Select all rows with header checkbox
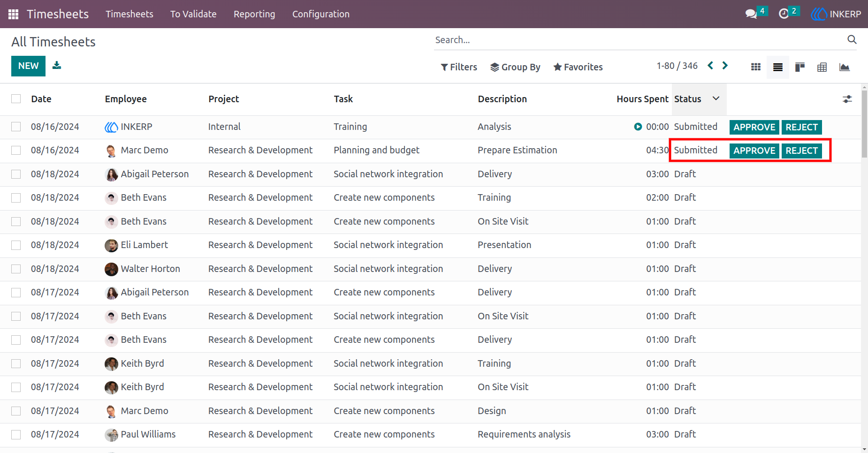 click(x=16, y=99)
